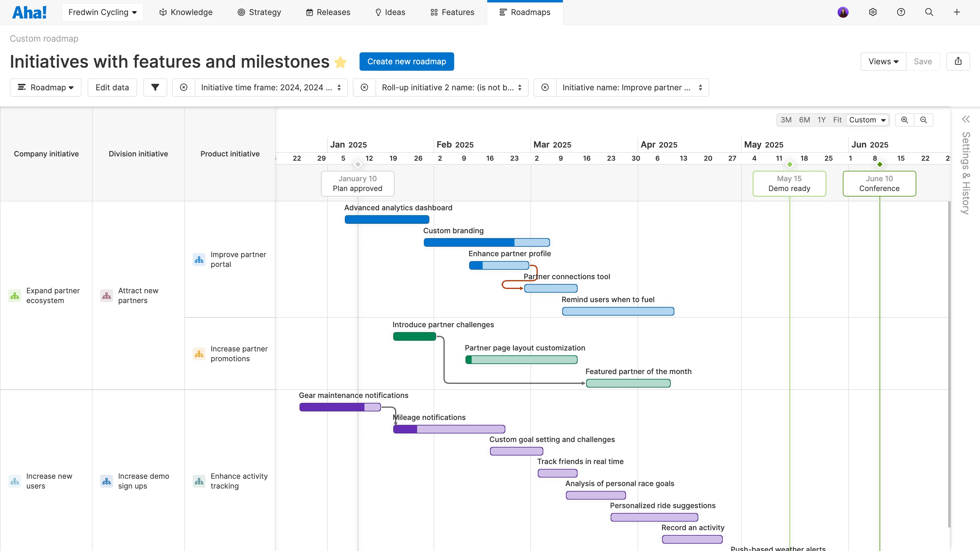
Task: Open the settings gear icon
Action: pyautogui.click(x=873, y=12)
